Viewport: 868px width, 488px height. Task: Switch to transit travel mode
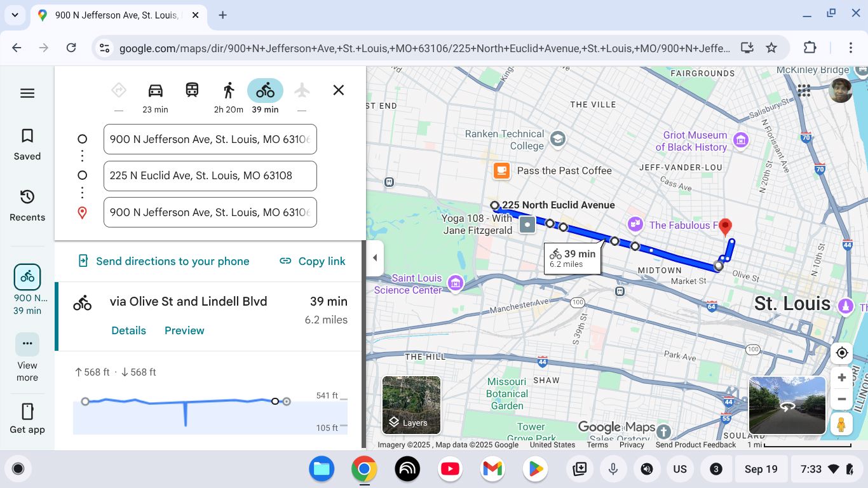(x=192, y=90)
